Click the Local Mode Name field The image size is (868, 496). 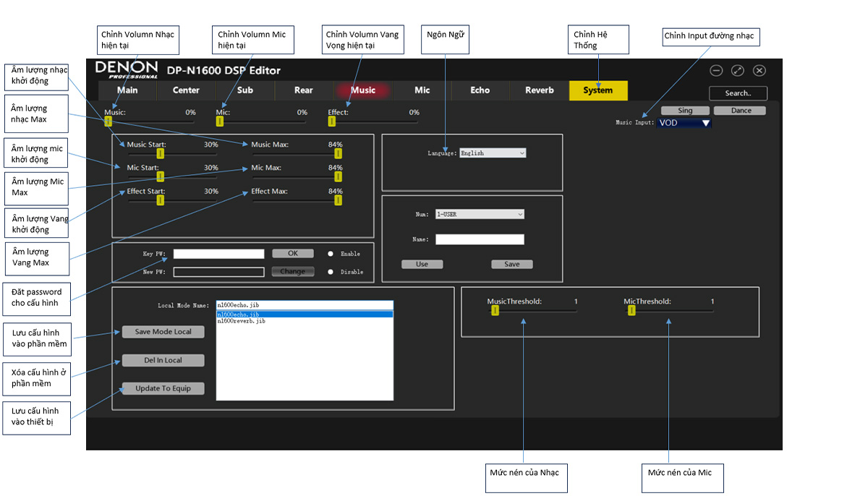pos(305,306)
